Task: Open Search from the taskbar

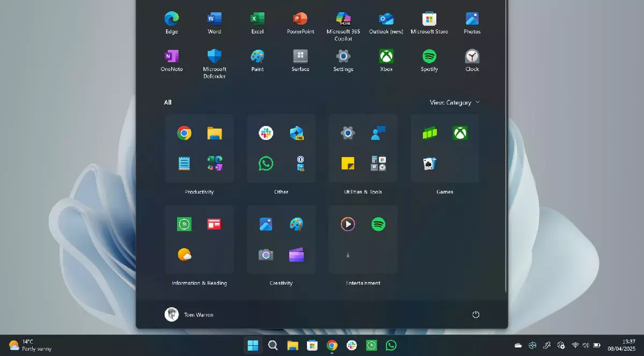Action: [273, 345]
